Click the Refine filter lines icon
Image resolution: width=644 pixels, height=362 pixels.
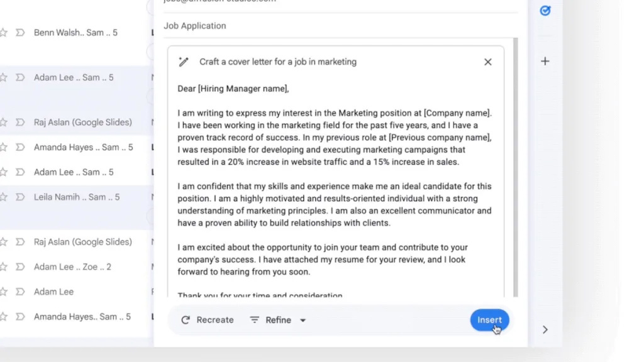coord(255,320)
